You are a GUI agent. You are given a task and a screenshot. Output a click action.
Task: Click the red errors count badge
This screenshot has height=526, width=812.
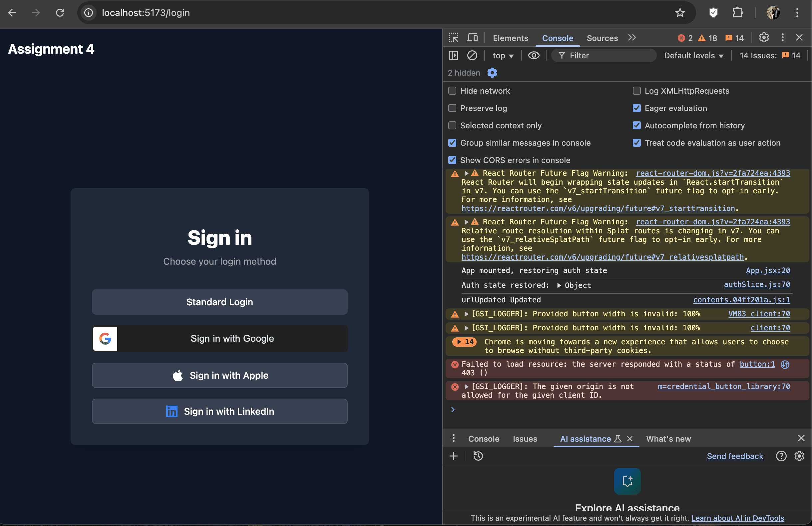point(685,38)
